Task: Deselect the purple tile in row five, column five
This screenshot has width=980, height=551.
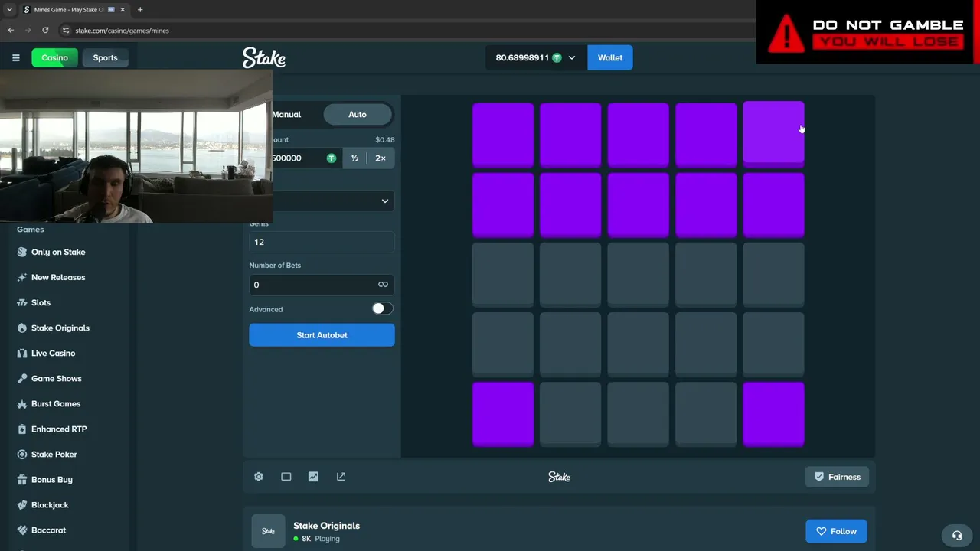Action: 773,414
